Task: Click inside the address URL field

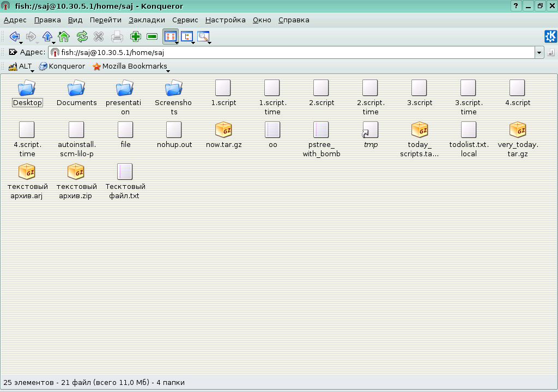Action: coord(294,53)
